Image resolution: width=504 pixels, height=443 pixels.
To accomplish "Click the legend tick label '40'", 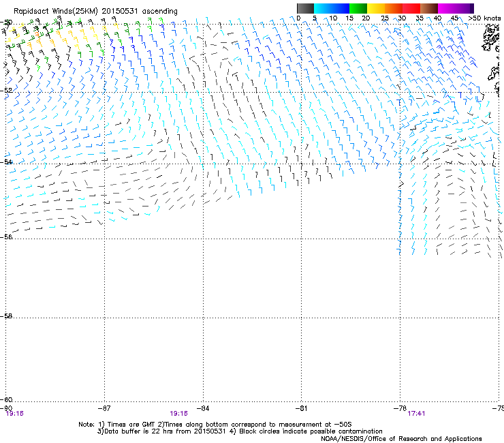I will click(437, 18).
